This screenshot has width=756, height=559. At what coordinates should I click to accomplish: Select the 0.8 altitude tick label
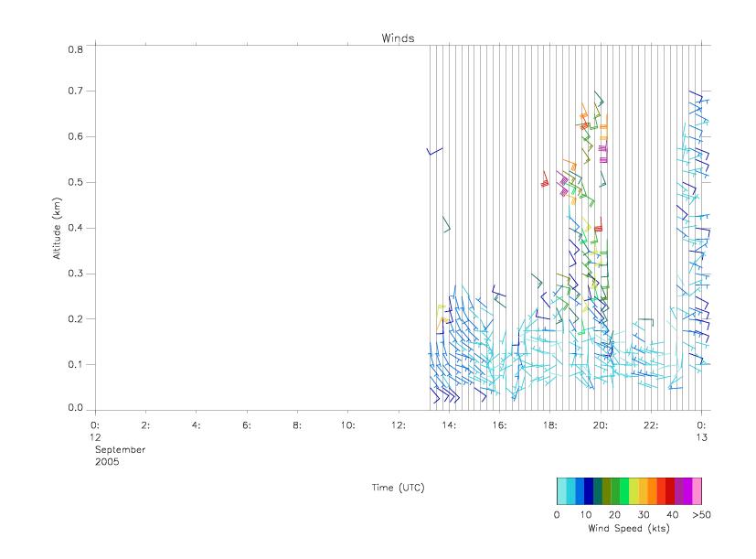pos(75,49)
